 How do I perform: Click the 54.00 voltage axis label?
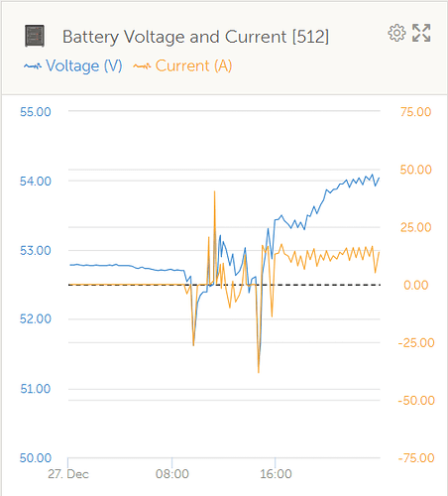[x=36, y=181]
